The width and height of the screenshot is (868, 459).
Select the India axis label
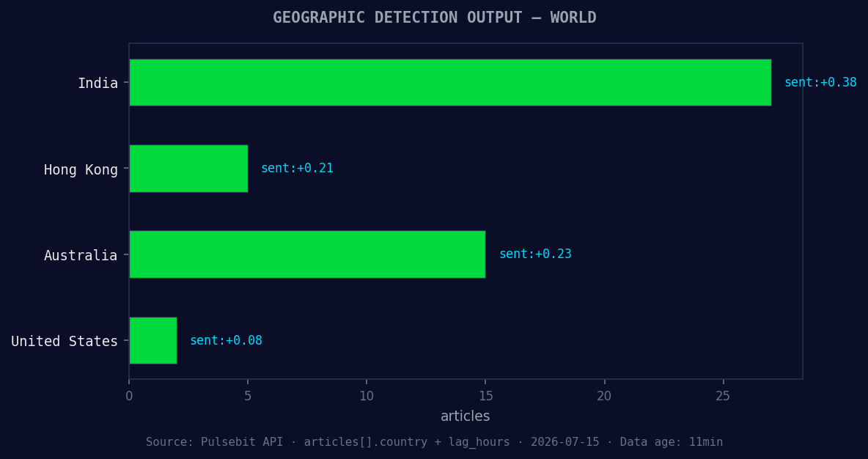[98, 83]
